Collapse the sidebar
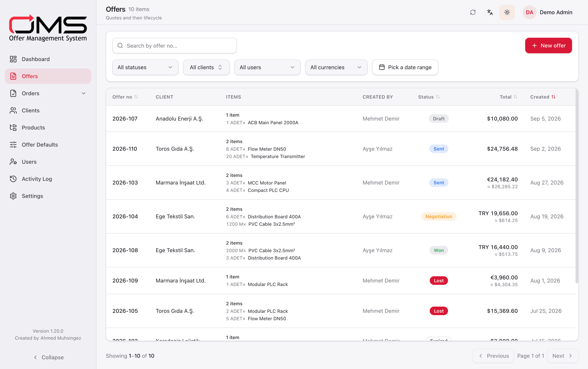 (x=48, y=357)
